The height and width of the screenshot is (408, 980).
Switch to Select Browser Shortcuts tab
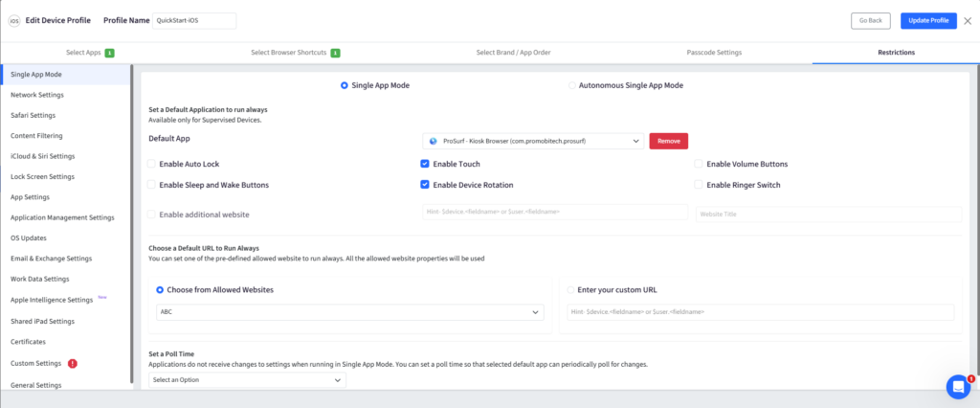pyautogui.click(x=295, y=53)
